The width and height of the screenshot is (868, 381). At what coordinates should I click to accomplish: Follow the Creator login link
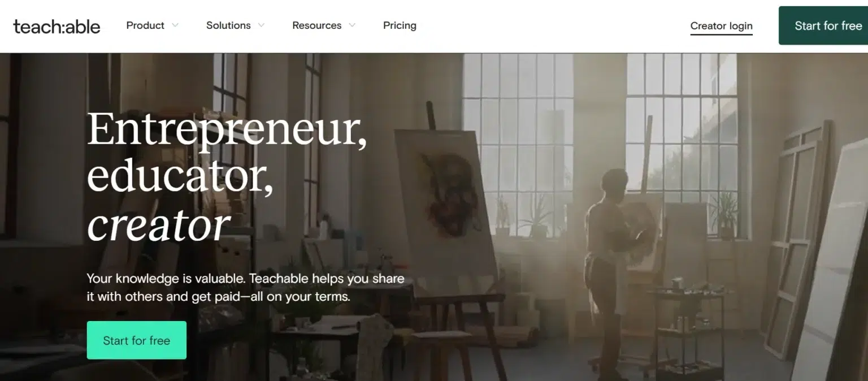tap(721, 26)
